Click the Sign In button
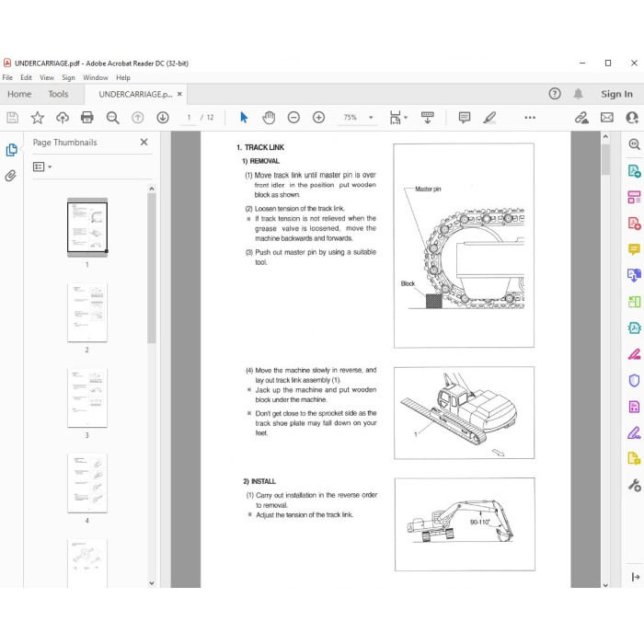Image resolution: width=644 pixels, height=644 pixels. 617,94
